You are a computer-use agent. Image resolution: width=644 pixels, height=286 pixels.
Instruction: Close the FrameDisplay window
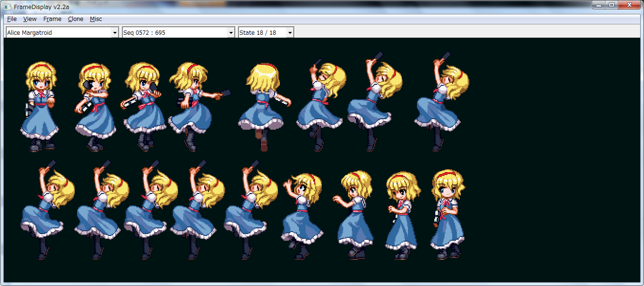pyautogui.click(x=630, y=5)
